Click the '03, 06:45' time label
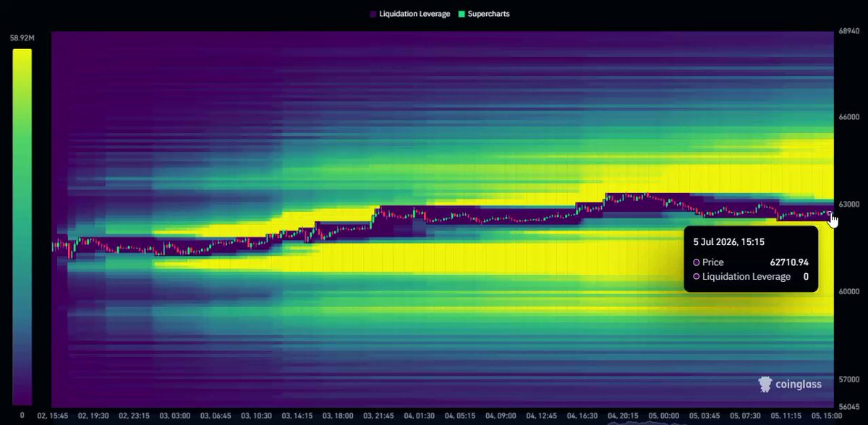 pos(216,416)
